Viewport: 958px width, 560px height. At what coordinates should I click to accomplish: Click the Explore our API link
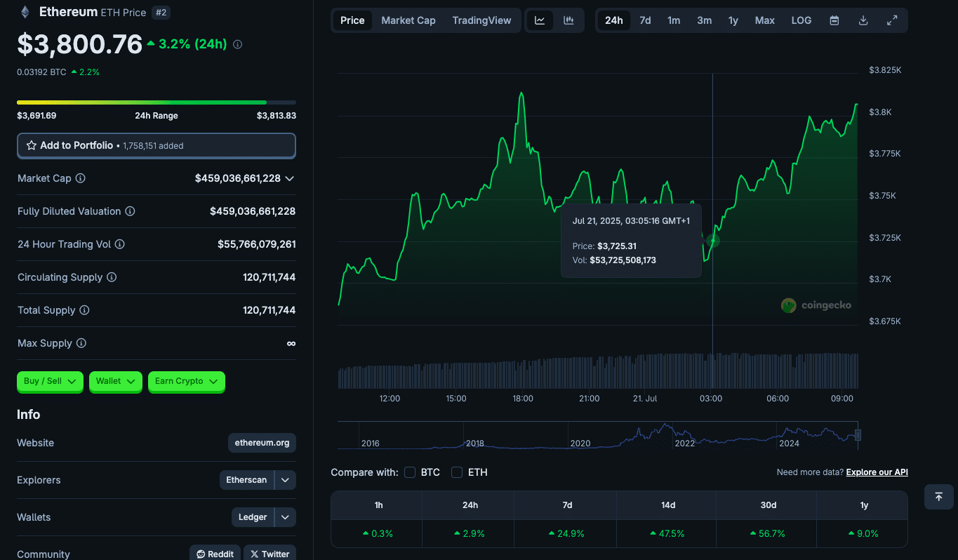click(877, 472)
